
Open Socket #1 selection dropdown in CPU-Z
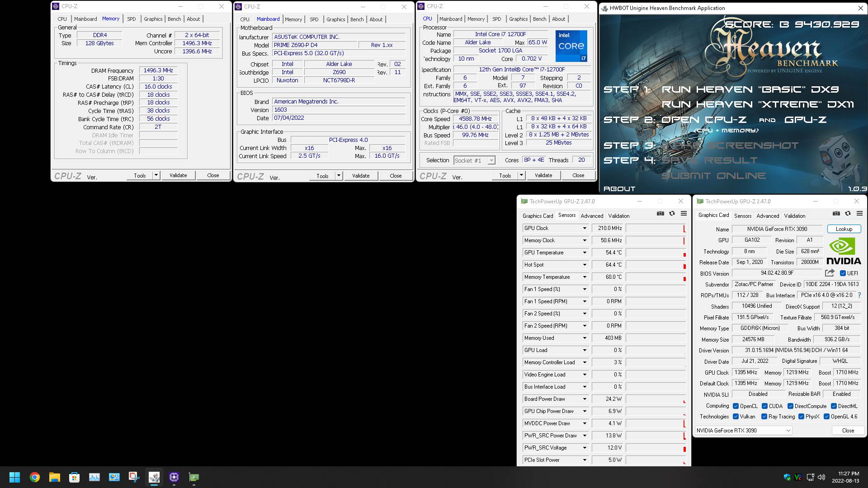pyautogui.click(x=475, y=160)
